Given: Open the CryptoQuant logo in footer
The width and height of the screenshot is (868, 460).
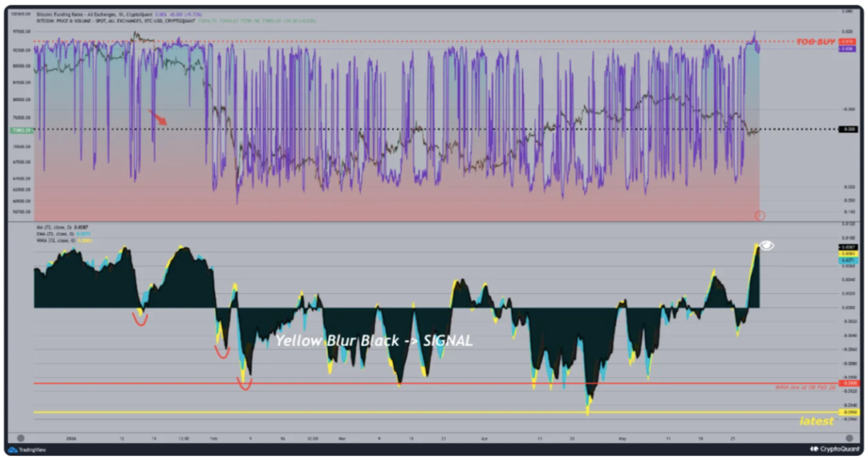Looking at the screenshot, I should click(835, 449).
